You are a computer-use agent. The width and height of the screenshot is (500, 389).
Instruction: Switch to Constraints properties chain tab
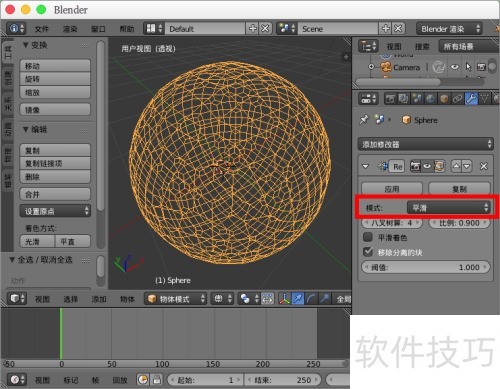(x=457, y=99)
